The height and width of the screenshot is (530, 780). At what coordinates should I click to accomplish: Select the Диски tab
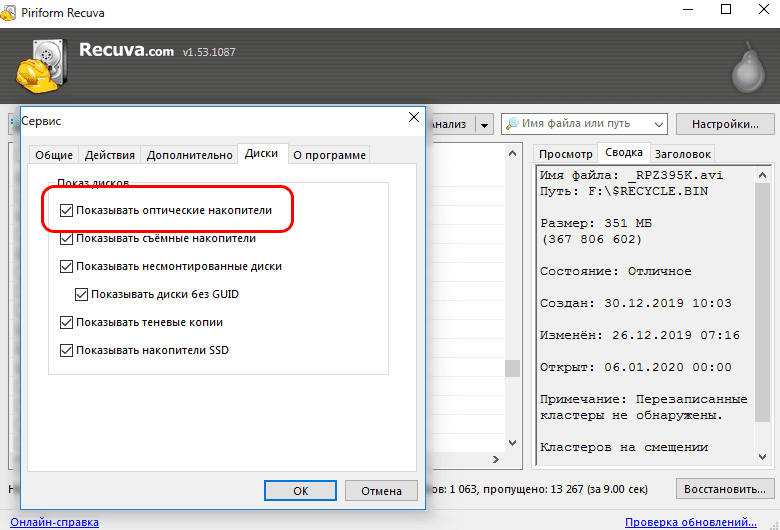pos(261,153)
